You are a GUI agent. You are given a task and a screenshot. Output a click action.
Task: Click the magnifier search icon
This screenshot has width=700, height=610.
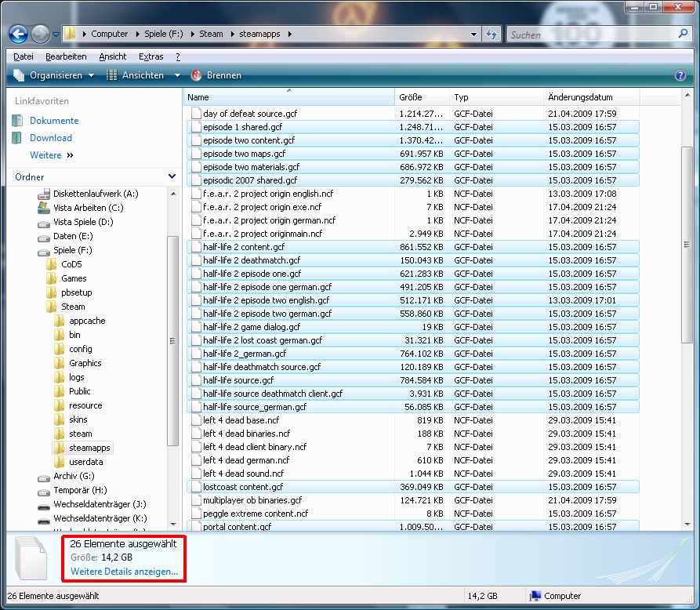[x=683, y=34]
